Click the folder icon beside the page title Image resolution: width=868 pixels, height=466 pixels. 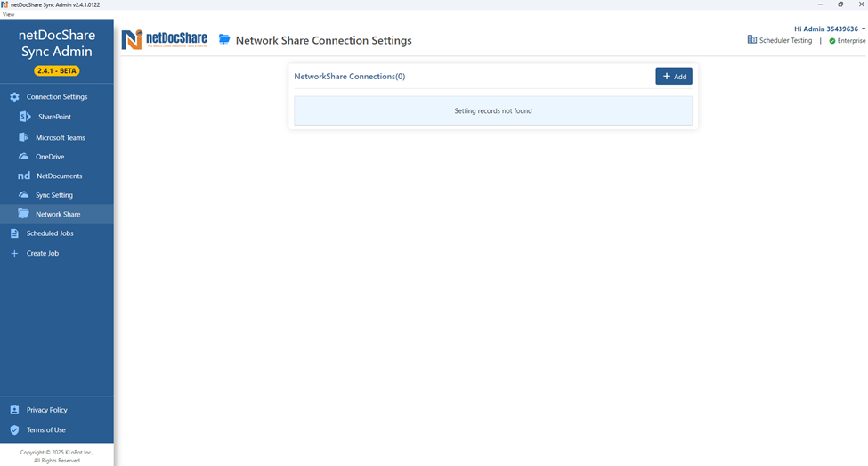[x=224, y=39]
